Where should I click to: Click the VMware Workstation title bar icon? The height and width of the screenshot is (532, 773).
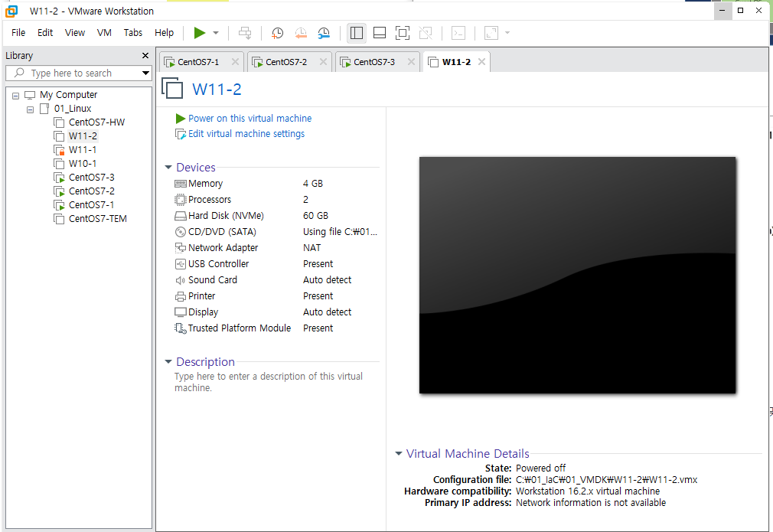pyautogui.click(x=11, y=11)
